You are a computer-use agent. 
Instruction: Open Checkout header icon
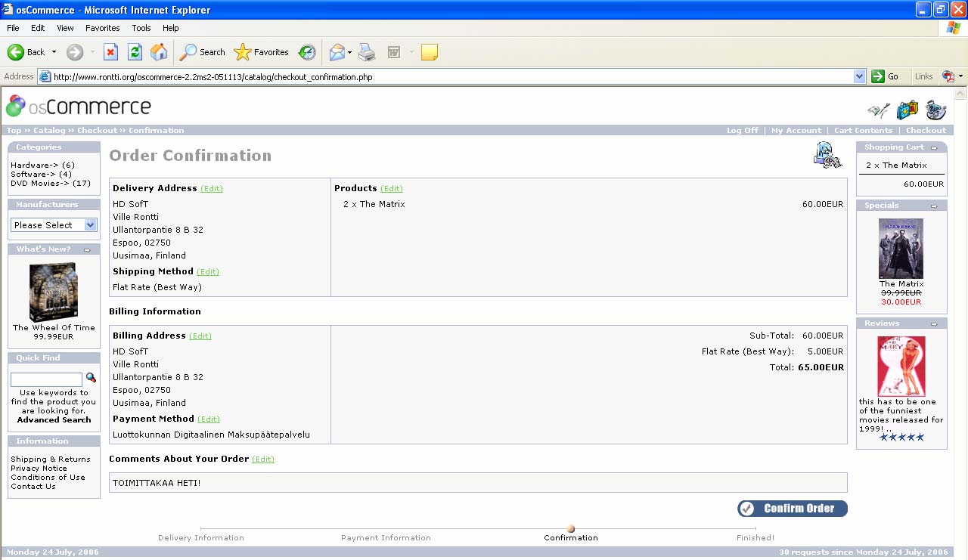[935, 110]
